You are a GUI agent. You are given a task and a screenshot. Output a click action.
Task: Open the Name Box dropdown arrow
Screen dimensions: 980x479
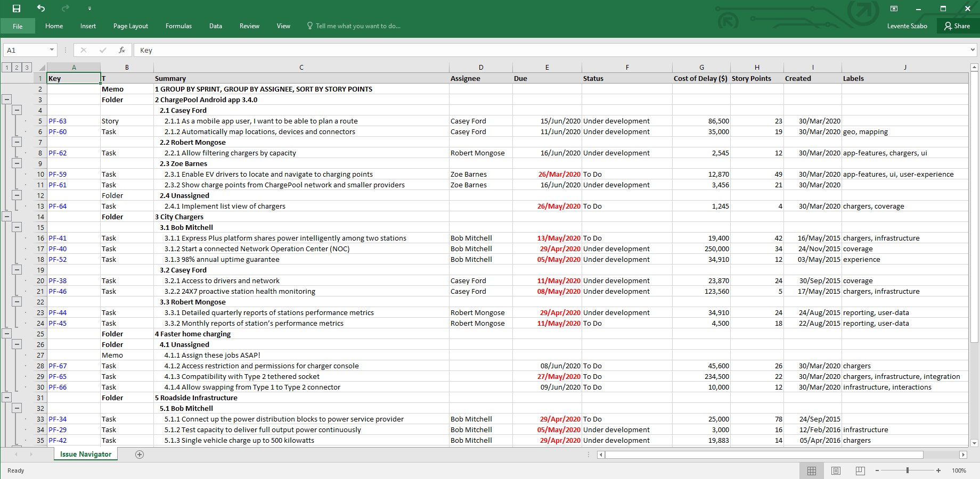(52, 50)
